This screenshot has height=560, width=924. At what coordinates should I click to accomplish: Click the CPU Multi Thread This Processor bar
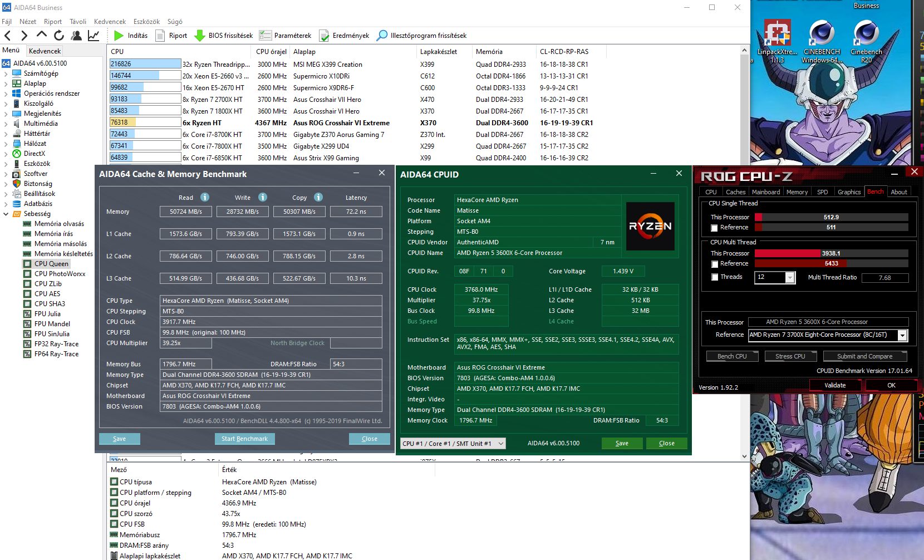832,253
